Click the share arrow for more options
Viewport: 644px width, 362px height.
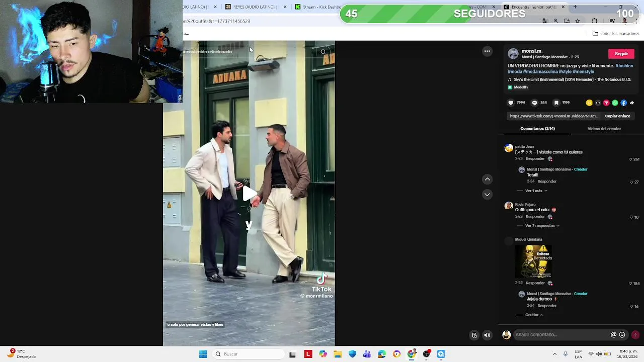pyautogui.click(x=632, y=103)
